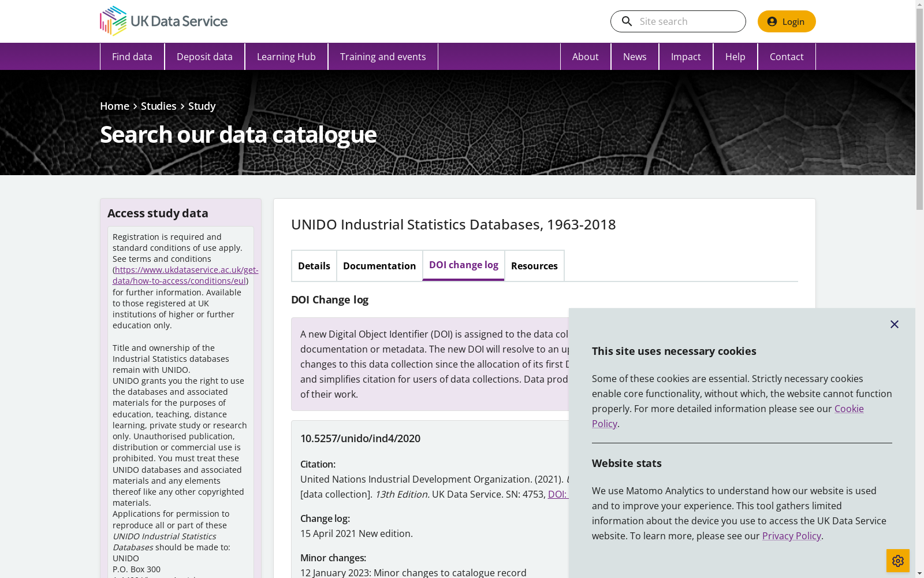This screenshot has height=578, width=924.
Task: Close the cookie notice panel
Action: pyautogui.click(x=895, y=324)
